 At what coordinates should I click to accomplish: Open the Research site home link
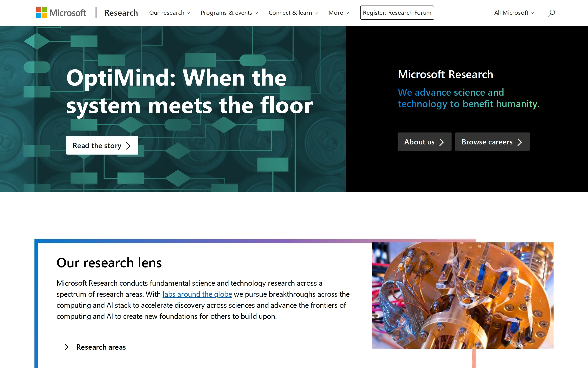[x=121, y=13]
